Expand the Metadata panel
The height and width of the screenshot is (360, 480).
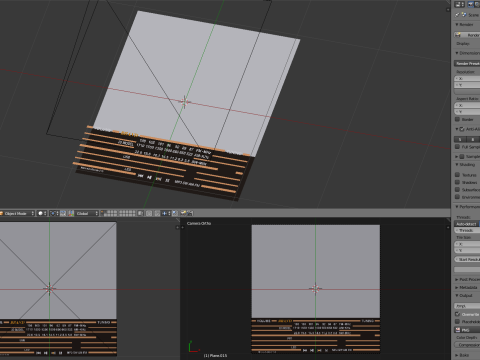(468, 287)
